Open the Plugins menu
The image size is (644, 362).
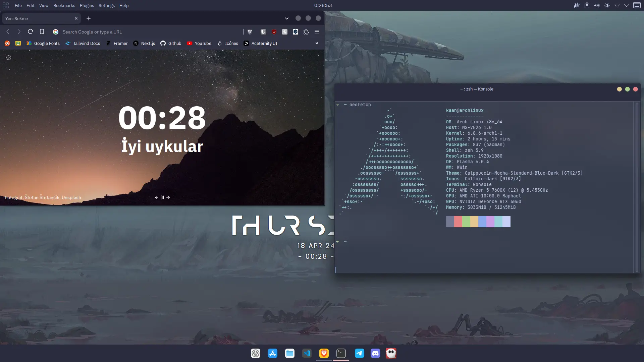coord(87,5)
